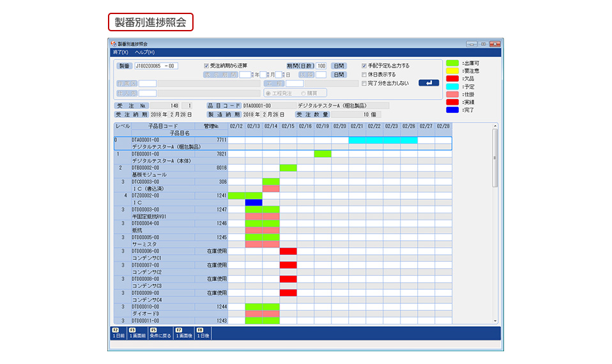
Task: Click the pink 仕掛 legend swatch
Action: click(x=452, y=94)
